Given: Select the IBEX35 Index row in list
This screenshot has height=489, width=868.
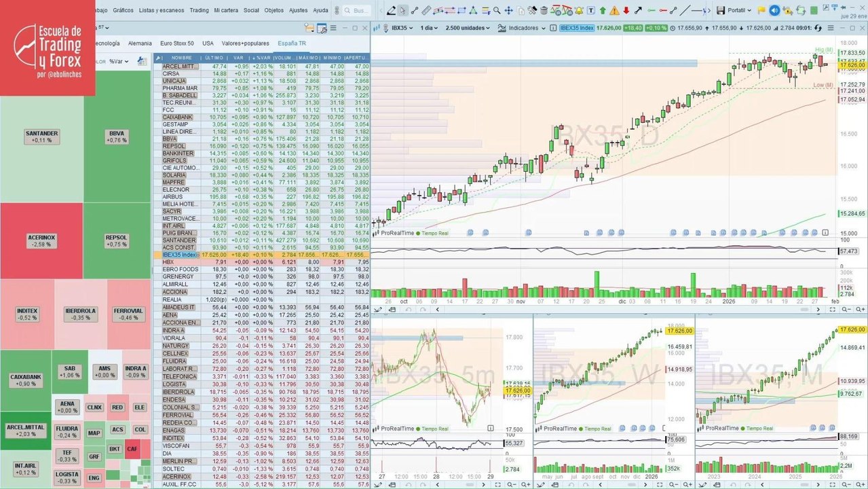Looking at the screenshot, I should (x=262, y=255).
